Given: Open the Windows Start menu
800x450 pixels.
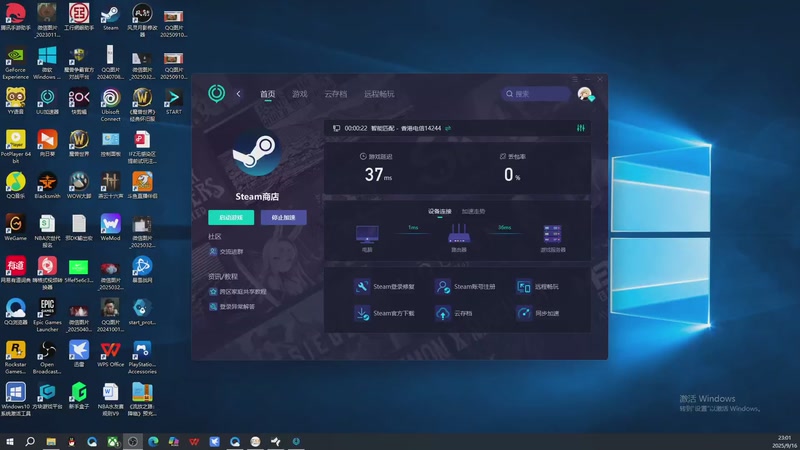Looking at the screenshot, I should tap(9, 441).
